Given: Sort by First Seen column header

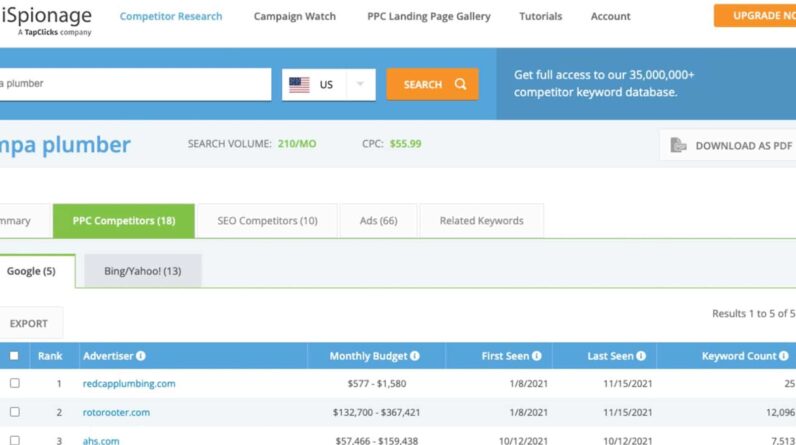Looking at the screenshot, I should click(505, 356).
